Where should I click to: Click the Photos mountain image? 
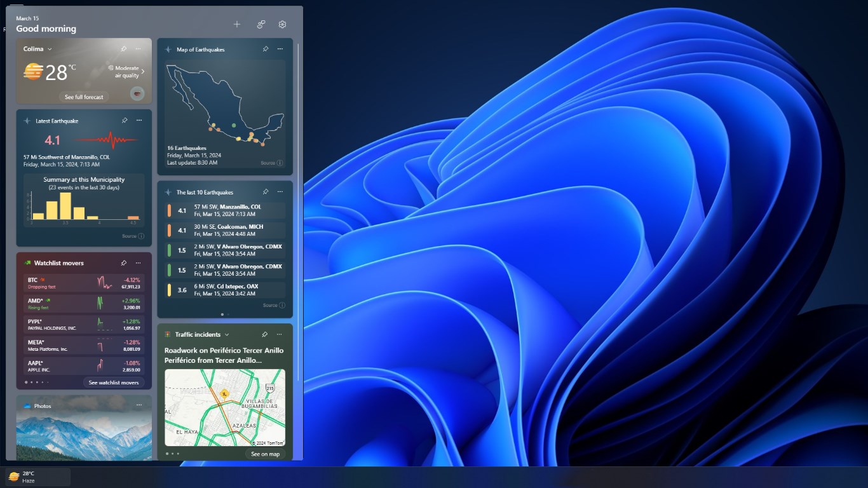pyautogui.click(x=84, y=436)
